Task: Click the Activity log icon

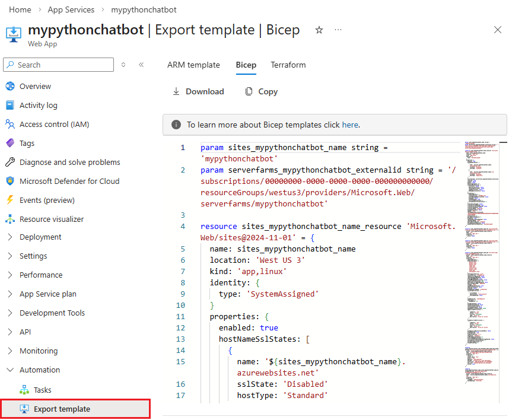Action: pos(10,105)
